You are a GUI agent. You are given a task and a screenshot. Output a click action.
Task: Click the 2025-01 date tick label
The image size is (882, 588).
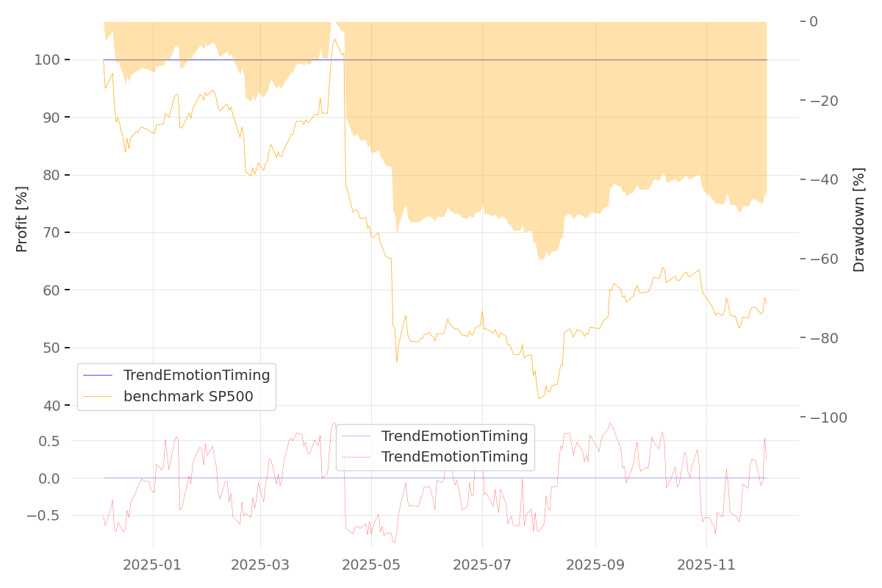153,565
